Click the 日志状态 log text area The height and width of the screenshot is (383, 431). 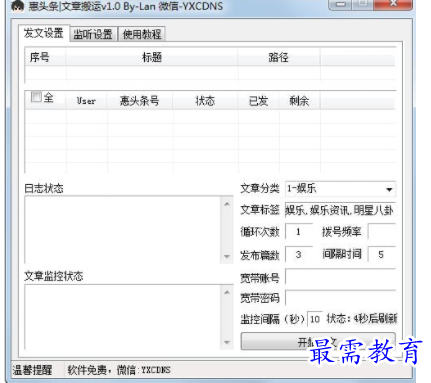pos(123,229)
